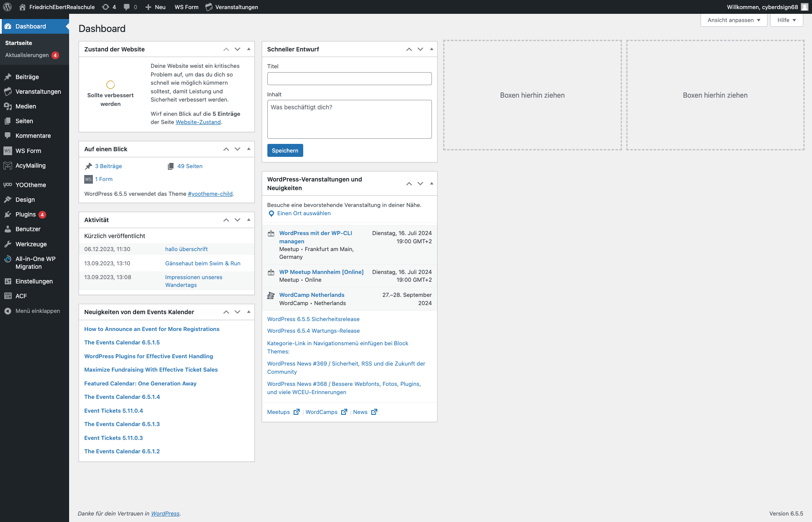812x522 pixels.
Task: Click the external link icon next to WordCamps
Action: tap(344, 412)
